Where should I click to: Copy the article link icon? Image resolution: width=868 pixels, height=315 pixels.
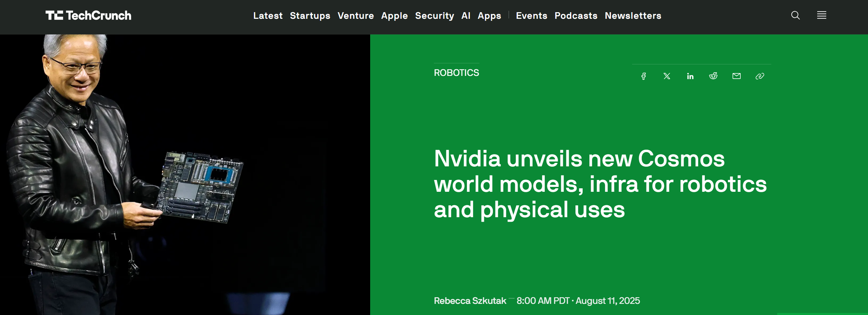pyautogui.click(x=760, y=76)
